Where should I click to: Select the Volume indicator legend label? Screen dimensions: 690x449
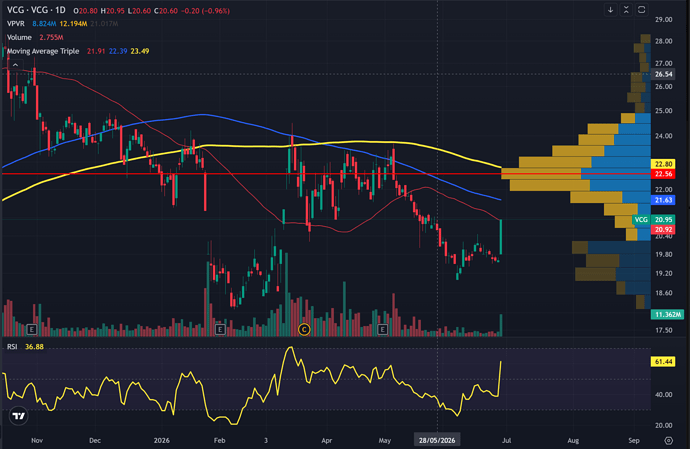tap(19, 37)
